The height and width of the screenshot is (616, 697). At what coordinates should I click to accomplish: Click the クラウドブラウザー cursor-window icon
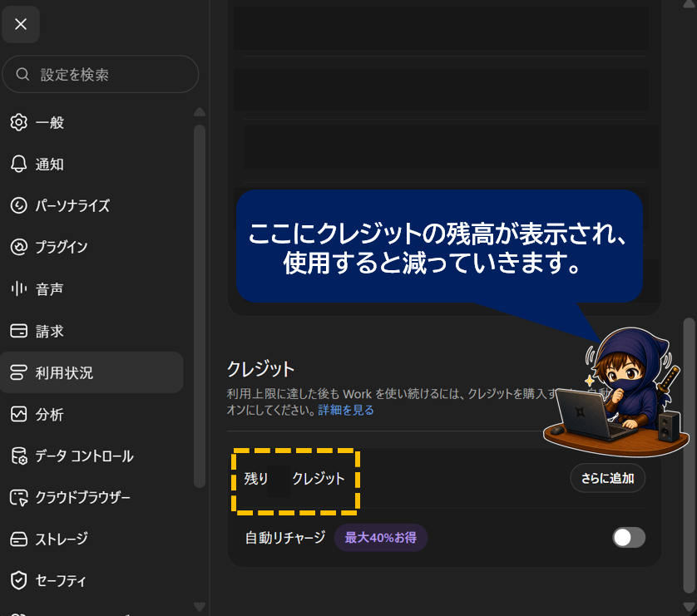(18, 497)
